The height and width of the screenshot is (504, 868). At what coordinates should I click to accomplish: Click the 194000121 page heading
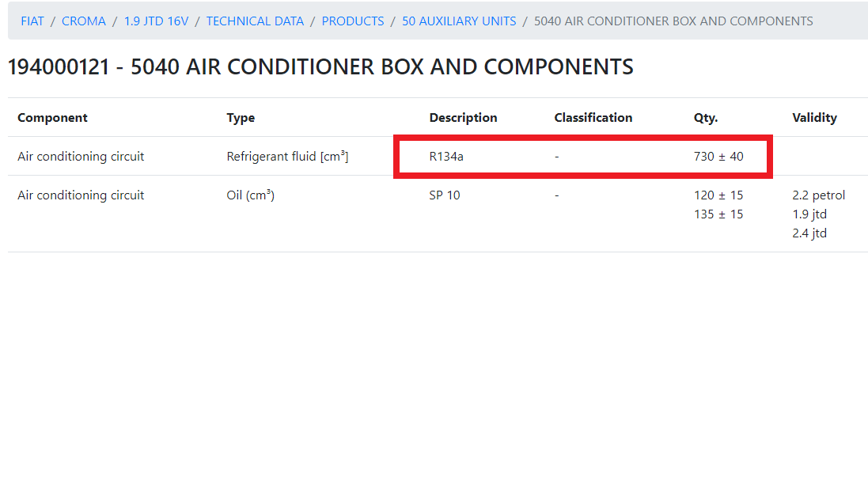[x=320, y=66]
